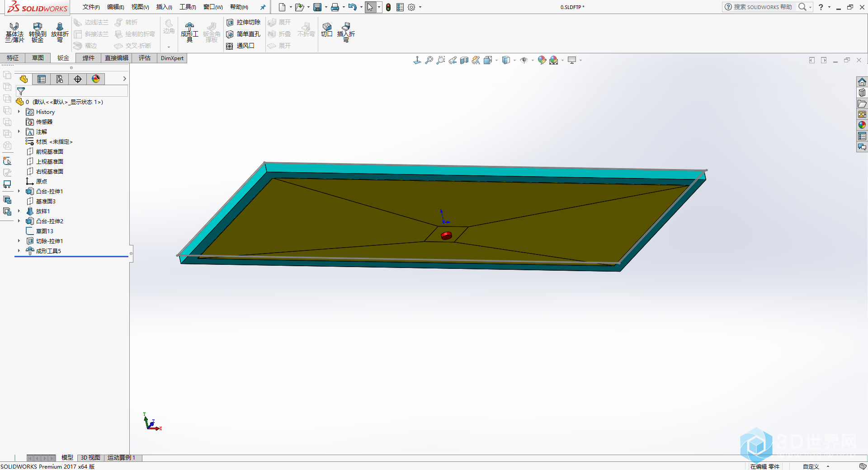Click the feature tree filter field
868x470 pixels.
coord(72,91)
